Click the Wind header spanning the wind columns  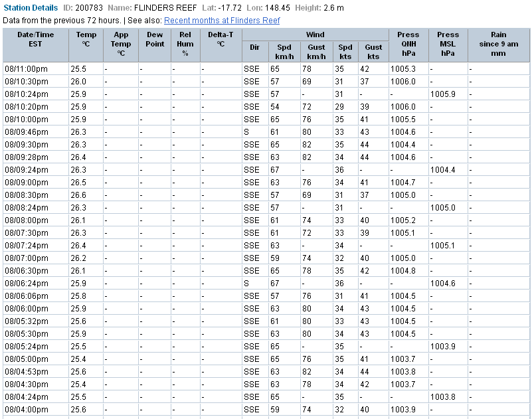pyautogui.click(x=315, y=35)
